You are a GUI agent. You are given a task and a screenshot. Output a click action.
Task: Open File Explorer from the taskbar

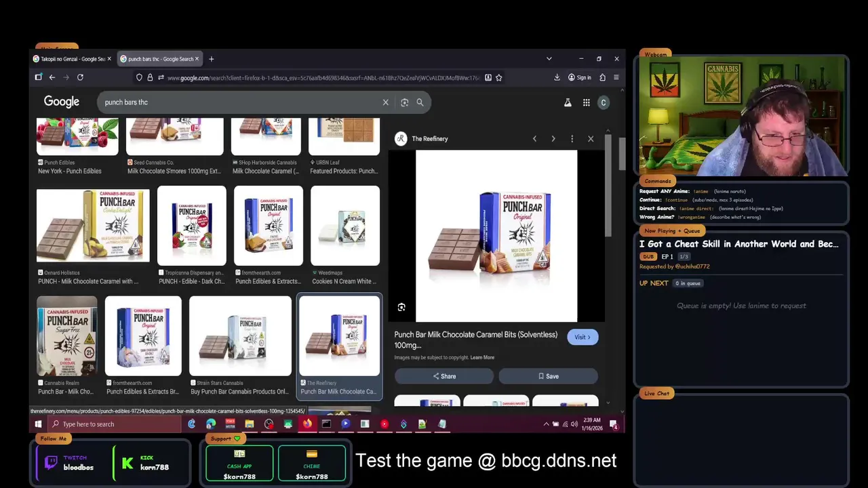[250, 424]
